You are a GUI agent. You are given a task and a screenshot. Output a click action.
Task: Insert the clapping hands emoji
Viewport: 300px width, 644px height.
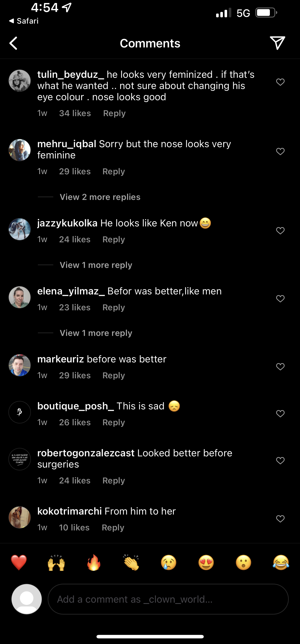131,562
